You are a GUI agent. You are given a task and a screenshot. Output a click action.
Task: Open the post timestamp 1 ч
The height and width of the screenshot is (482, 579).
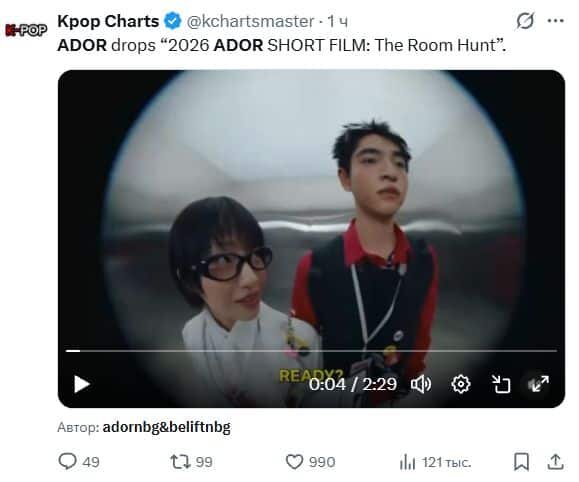(x=338, y=21)
